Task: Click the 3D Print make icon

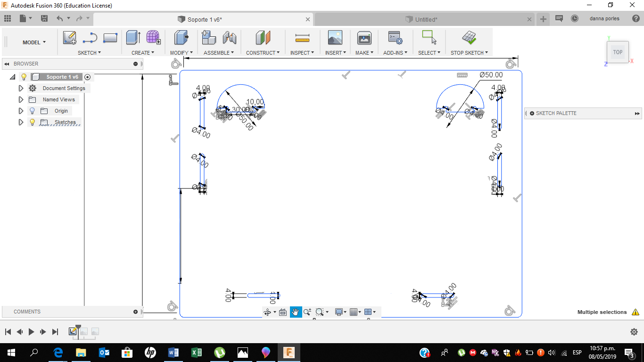Action: pos(364,38)
